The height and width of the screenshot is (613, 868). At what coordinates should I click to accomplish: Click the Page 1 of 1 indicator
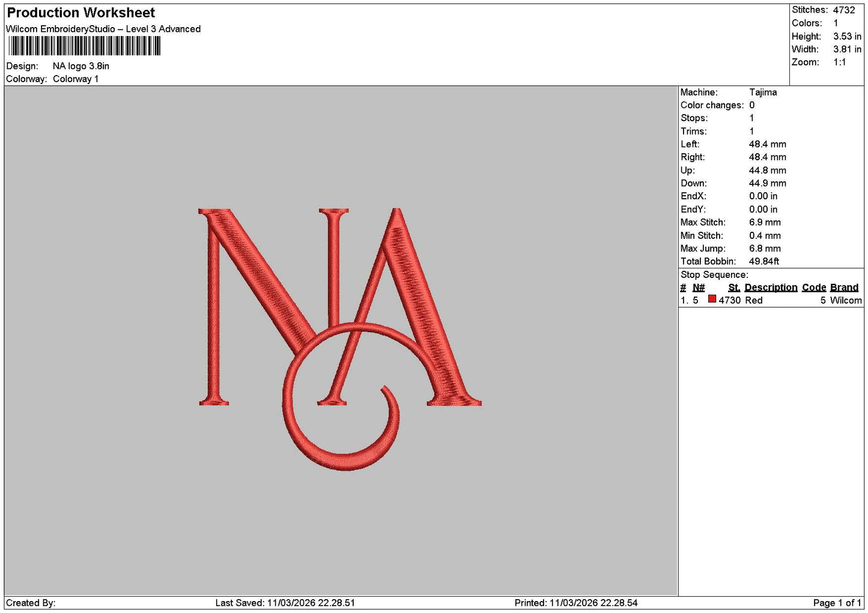pos(837,603)
